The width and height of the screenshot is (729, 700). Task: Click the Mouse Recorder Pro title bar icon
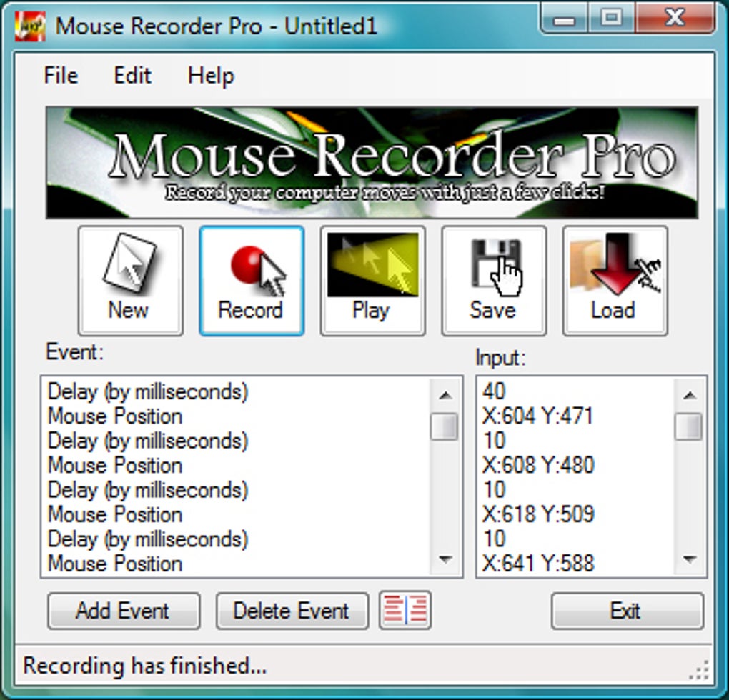30,26
